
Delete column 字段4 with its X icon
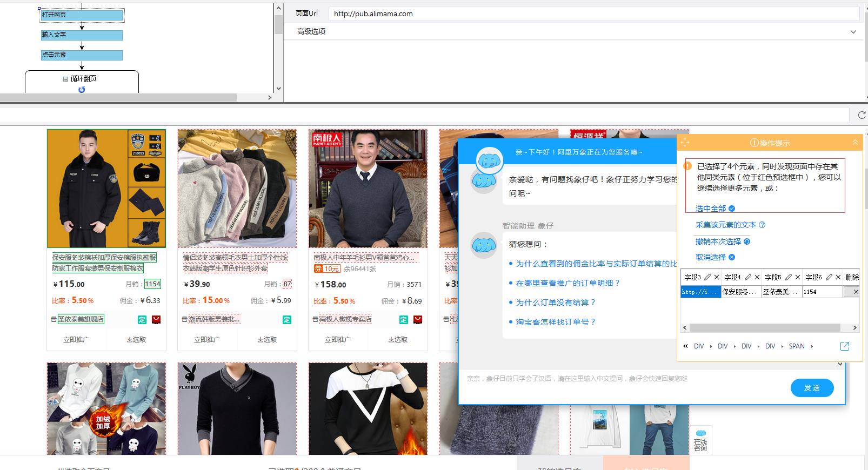coord(757,277)
